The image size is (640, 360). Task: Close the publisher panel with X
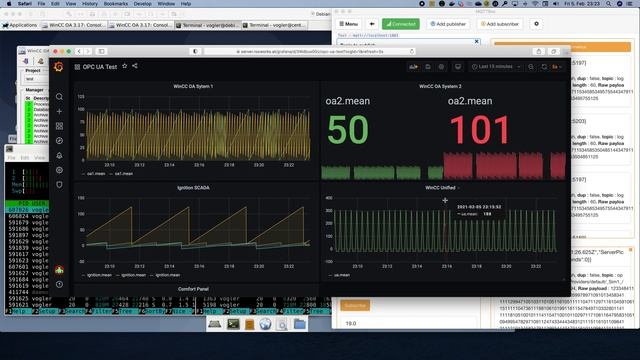pyautogui.click(x=476, y=41)
